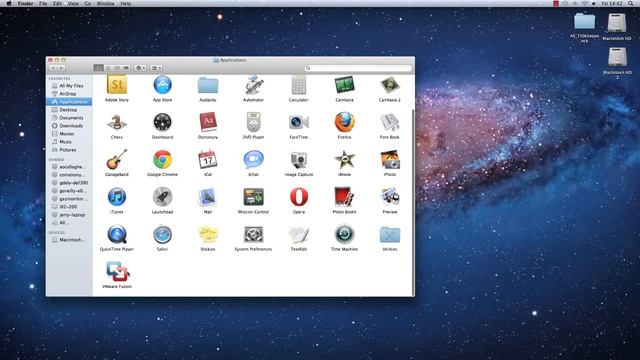Click the FaceTime app icon
The height and width of the screenshot is (360, 640).
click(x=299, y=122)
